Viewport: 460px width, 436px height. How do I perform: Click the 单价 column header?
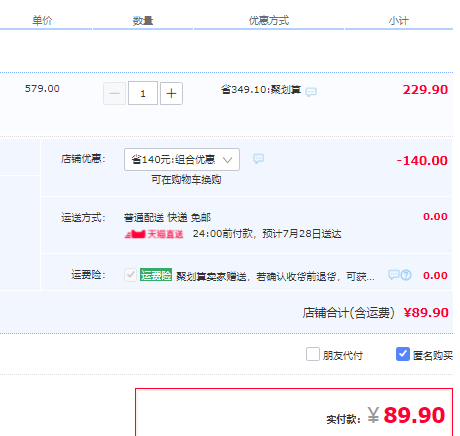(x=42, y=21)
